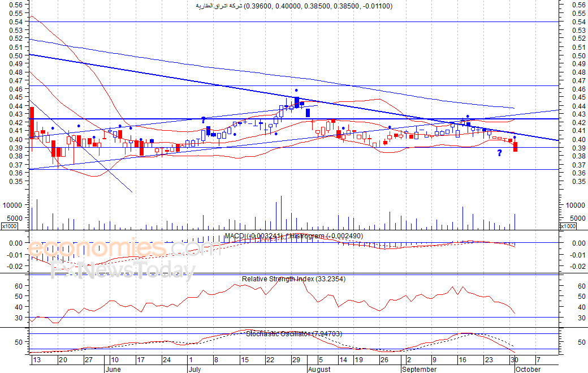
Task: Click date label 14 on the time axis
Action: [x=343, y=360]
